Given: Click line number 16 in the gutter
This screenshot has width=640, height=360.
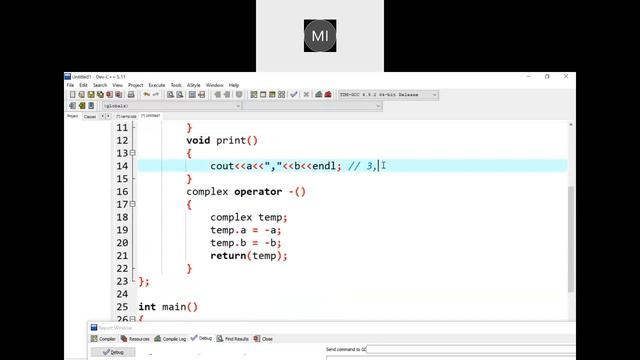Looking at the screenshot, I should (122, 192).
